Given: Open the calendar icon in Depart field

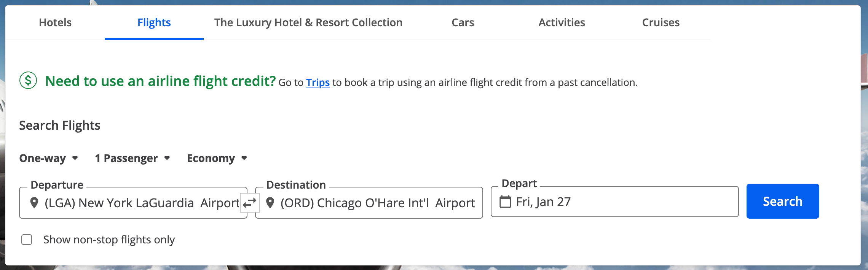Looking at the screenshot, I should (505, 202).
